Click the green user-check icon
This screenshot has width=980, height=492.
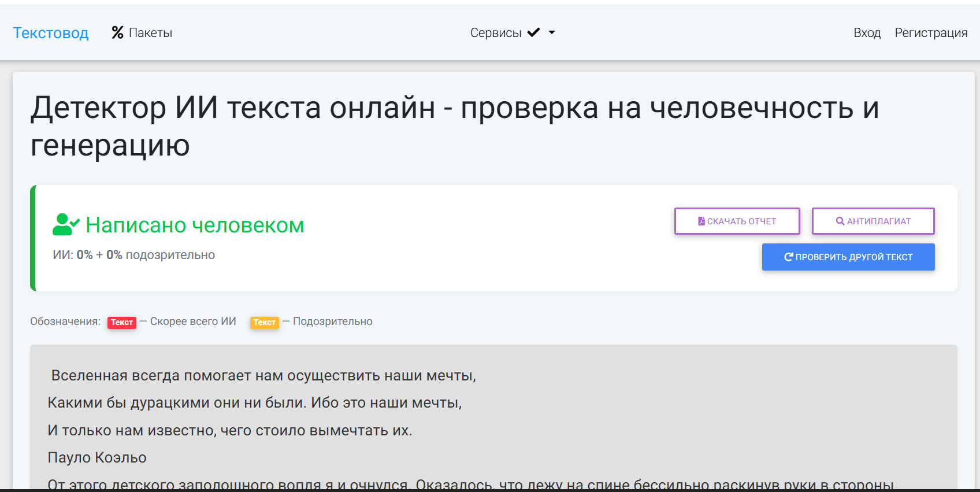point(66,224)
